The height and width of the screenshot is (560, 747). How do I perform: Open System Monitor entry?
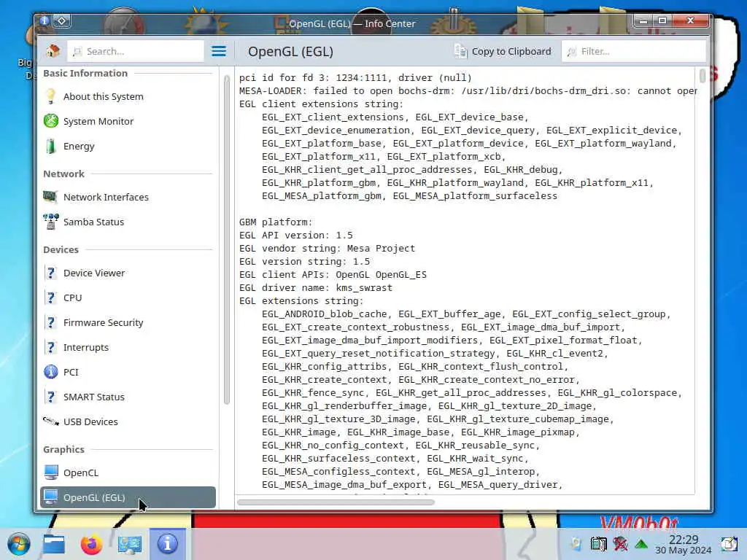(x=128, y=121)
